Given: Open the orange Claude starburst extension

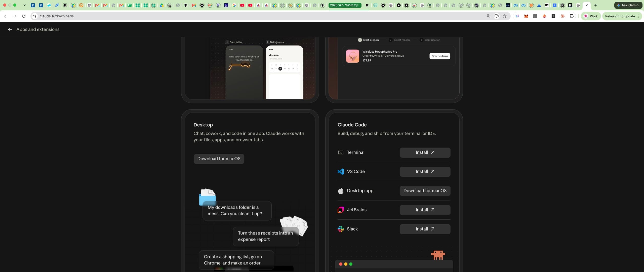Looking at the screenshot, I should (x=562, y=16).
